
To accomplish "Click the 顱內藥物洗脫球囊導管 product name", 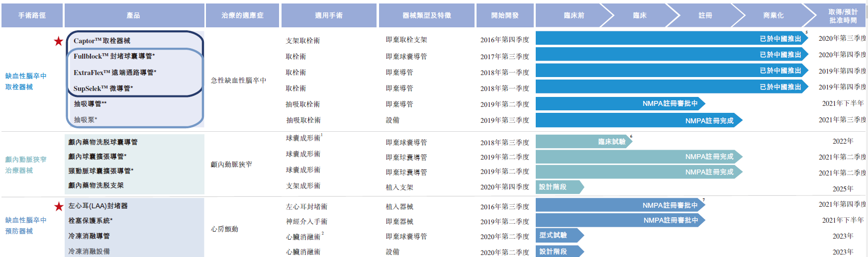I will pyautogui.click(x=103, y=142).
